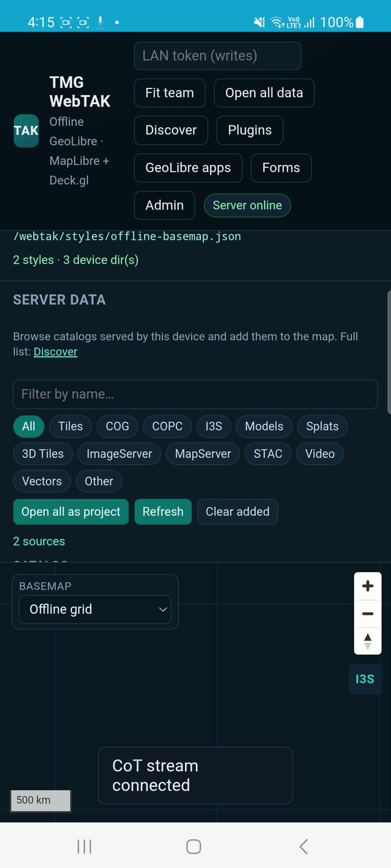Filter by MapServer category
This screenshot has width=391, height=868.
(x=203, y=454)
